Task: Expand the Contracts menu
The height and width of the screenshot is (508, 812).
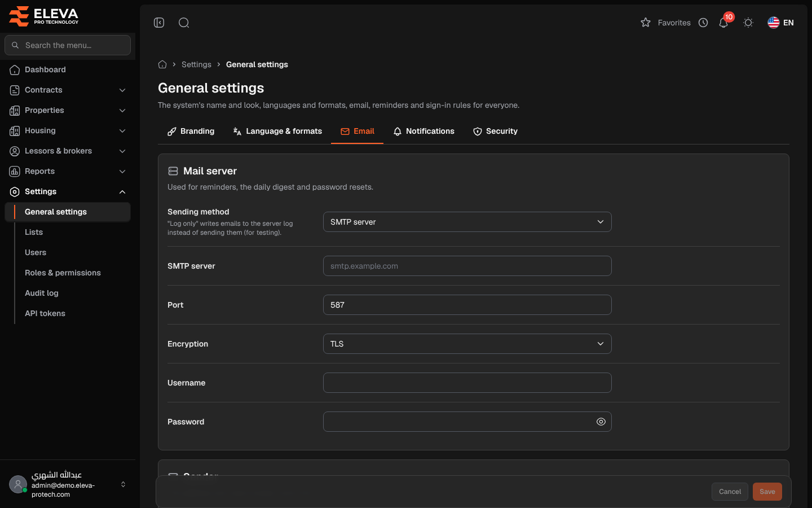Action: (68, 90)
